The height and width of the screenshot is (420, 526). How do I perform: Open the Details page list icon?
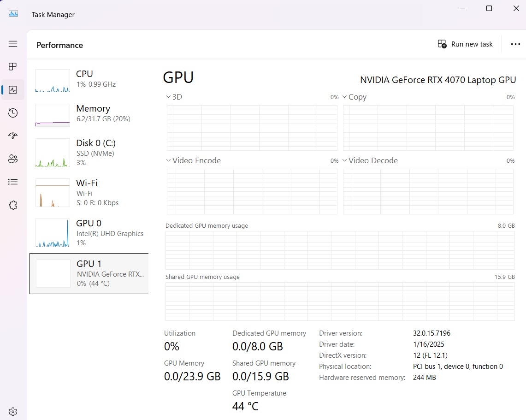[13, 182]
